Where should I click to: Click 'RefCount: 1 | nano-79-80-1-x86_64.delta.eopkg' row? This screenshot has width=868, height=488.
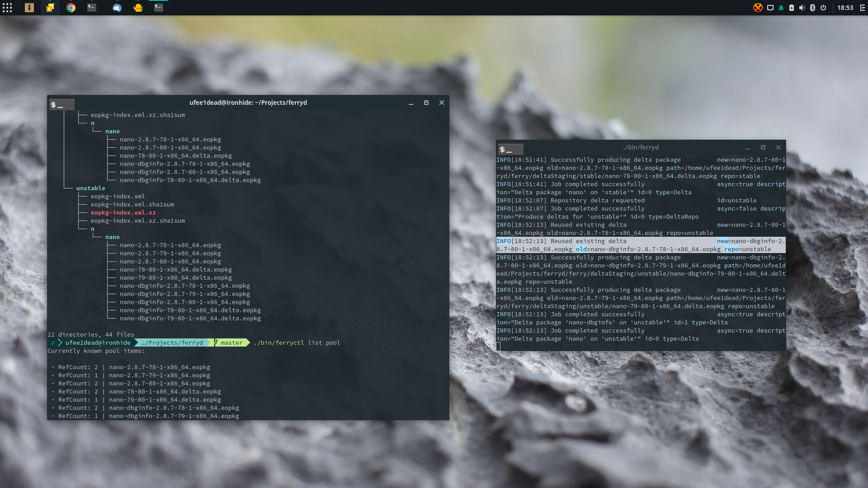pyautogui.click(x=136, y=400)
